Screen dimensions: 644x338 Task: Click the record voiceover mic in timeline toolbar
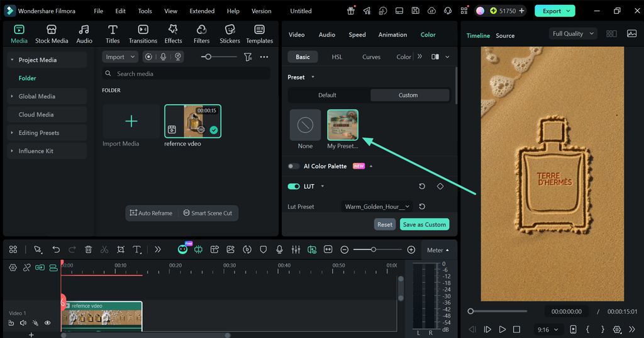279,250
